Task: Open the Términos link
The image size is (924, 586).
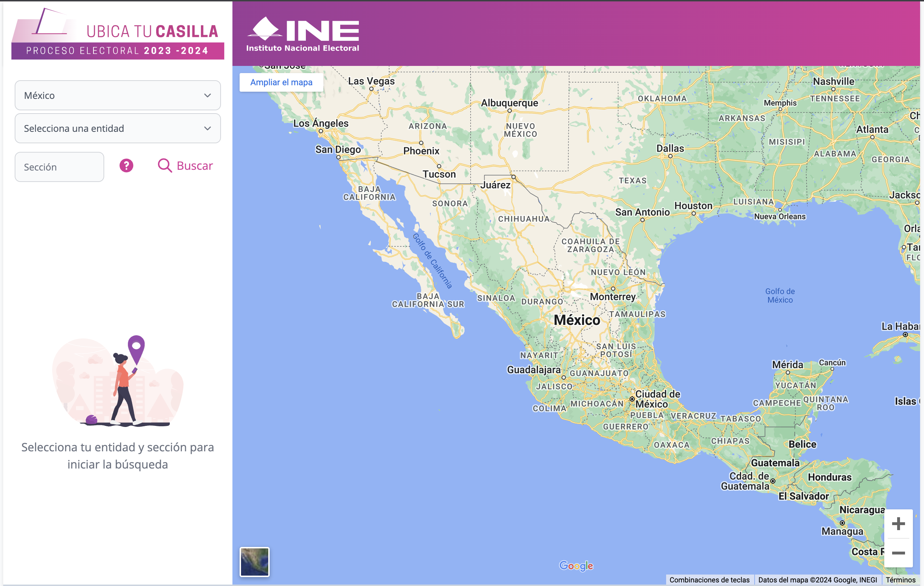Action: pyautogui.click(x=900, y=580)
